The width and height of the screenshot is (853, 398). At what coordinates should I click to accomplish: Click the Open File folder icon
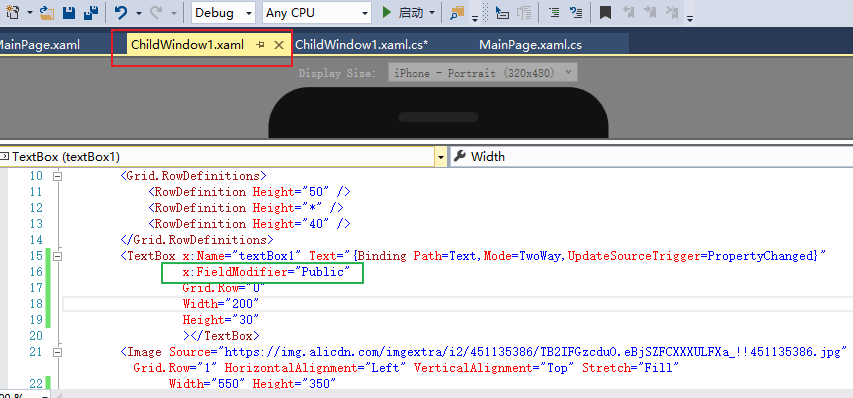coord(47,12)
